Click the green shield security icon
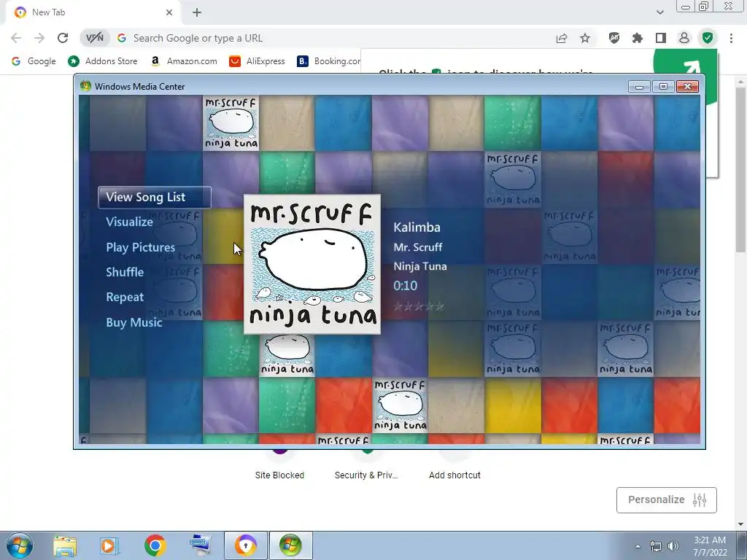This screenshot has width=747, height=560. (708, 38)
